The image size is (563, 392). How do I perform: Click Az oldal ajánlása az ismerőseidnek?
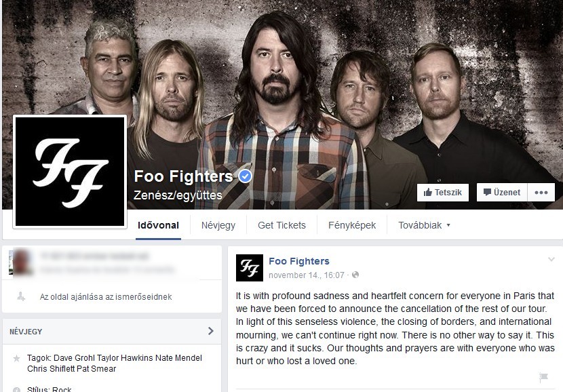click(x=106, y=297)
